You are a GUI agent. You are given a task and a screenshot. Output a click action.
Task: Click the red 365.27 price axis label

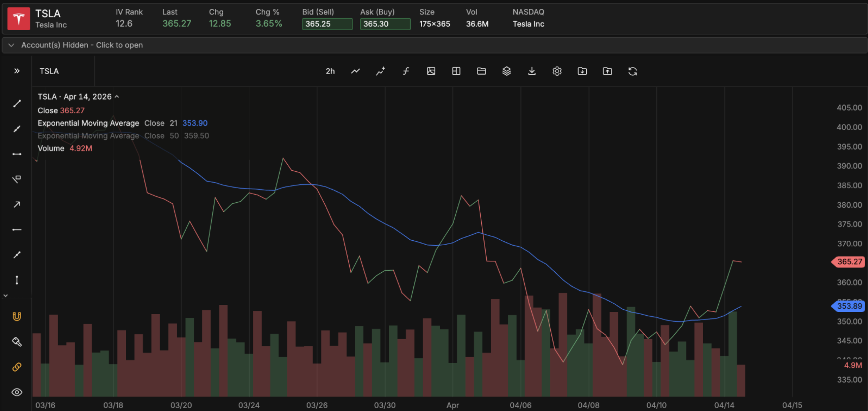(x=848, y=262)
